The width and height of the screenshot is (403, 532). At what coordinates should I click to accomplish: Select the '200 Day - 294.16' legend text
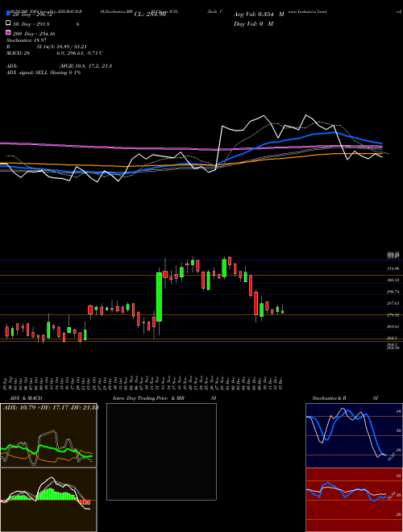[x=34, y=34]
